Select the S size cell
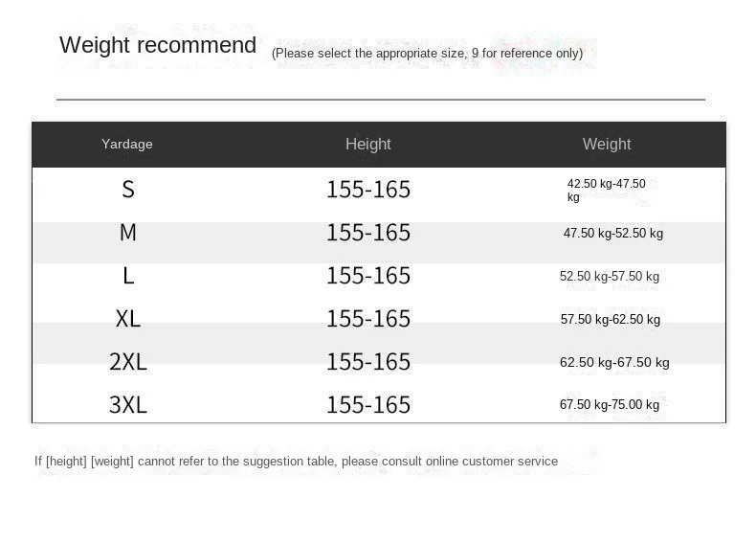 coord(128,190)
